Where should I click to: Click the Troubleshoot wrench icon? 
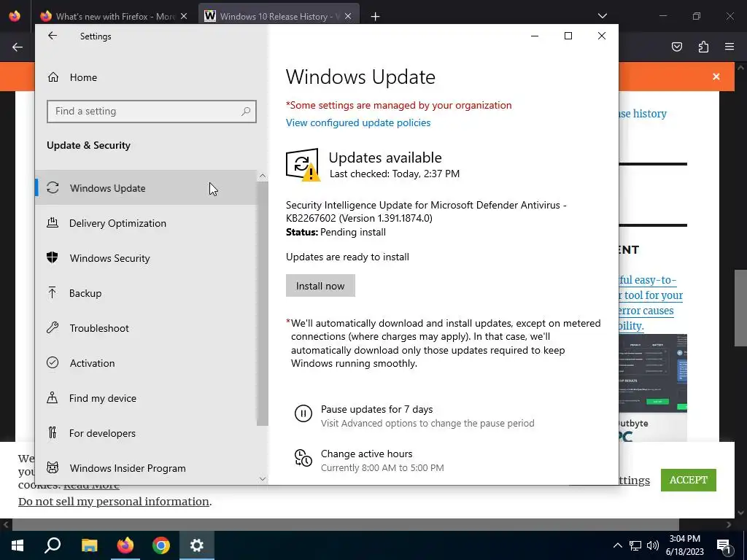pos(53,327)
